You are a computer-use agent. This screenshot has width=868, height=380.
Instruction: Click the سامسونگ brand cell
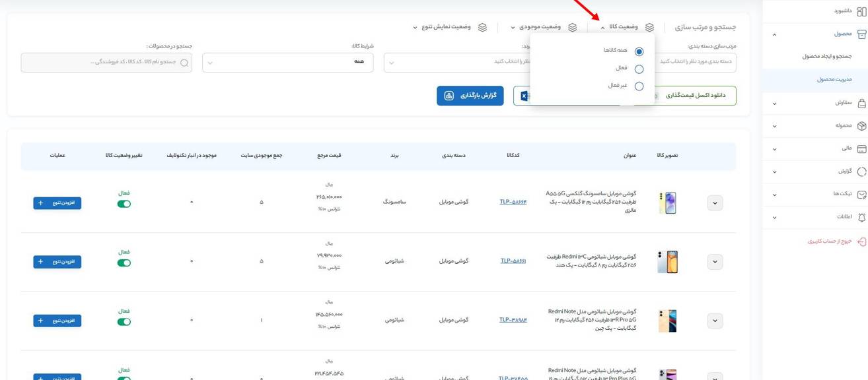tap(394, 202)
